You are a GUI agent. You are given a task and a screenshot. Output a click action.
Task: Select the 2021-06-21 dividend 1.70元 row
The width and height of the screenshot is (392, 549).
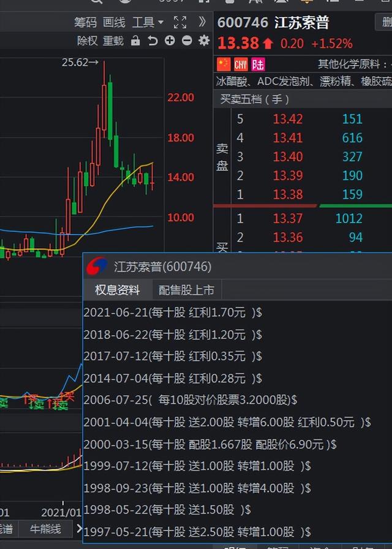click(x=173, y=312)
